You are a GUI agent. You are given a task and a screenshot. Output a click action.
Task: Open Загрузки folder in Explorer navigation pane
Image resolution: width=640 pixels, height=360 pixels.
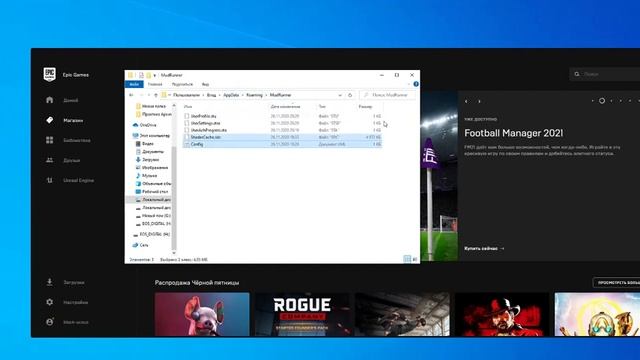pyautogui.click(x=147, y=160)
